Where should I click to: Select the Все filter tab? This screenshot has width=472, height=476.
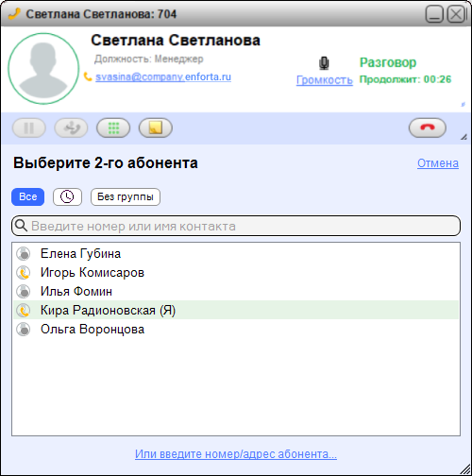pos(28,197)
